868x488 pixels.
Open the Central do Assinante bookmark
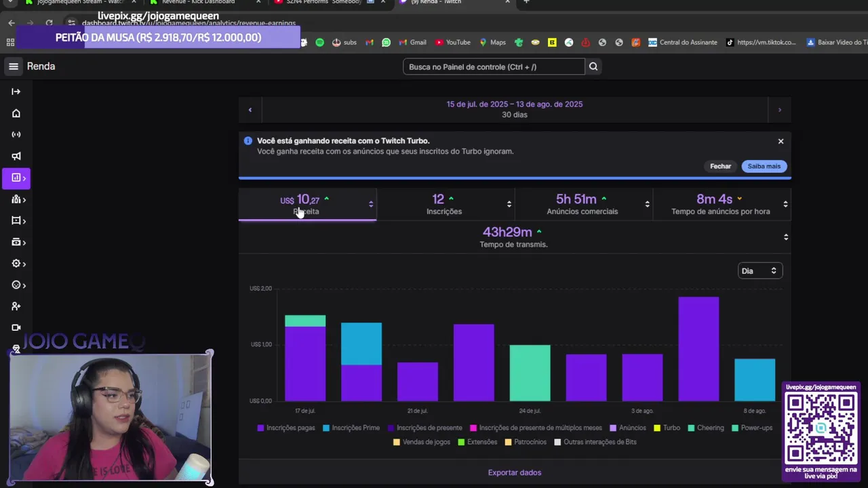point(683,42)
